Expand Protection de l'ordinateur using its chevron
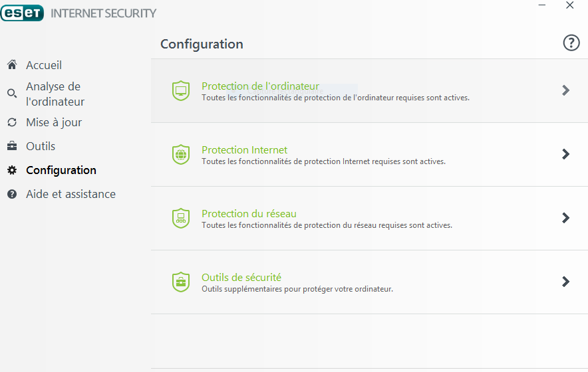 (x=566, y=90)
